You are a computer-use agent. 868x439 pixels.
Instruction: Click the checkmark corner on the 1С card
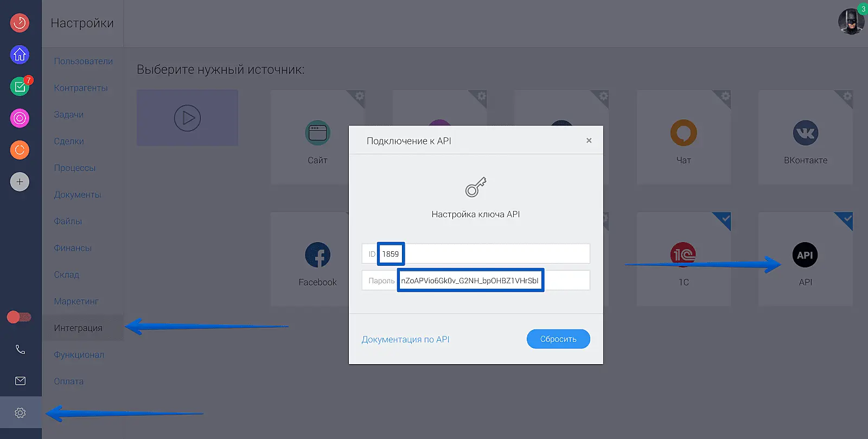725,219
